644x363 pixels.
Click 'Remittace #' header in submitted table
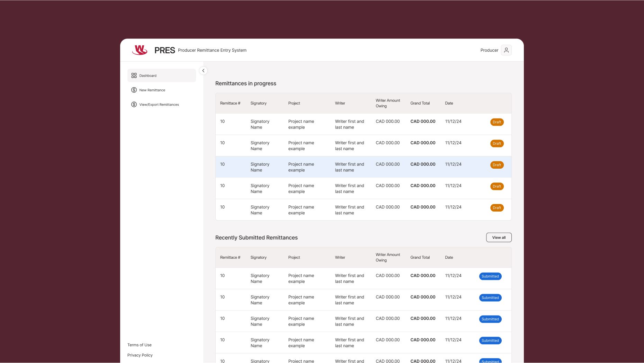[230, 257]
